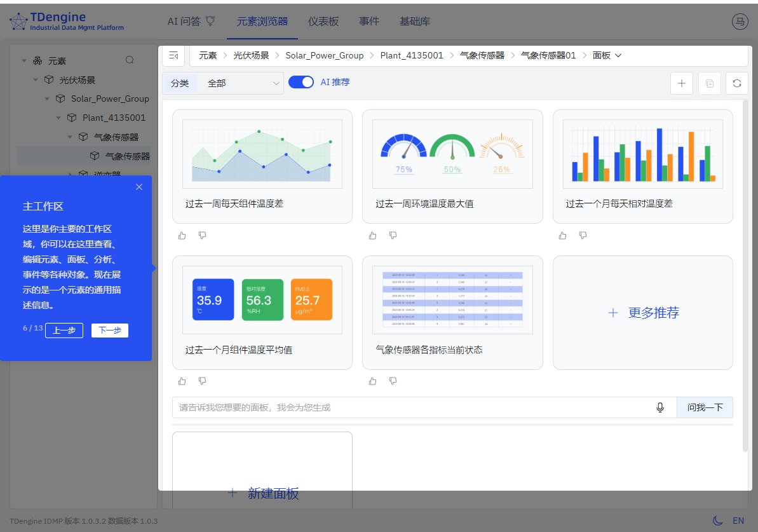758x532 pixels.
Task: Like the 过去一个月组件温度平均值 recommendation
Action: [x=182, y=381]
